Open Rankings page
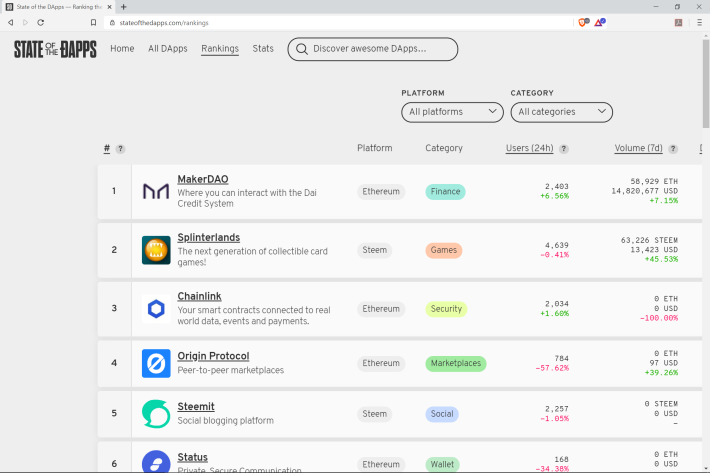The width and height of the screenshot is (710, 473). (x=220, y=48)
